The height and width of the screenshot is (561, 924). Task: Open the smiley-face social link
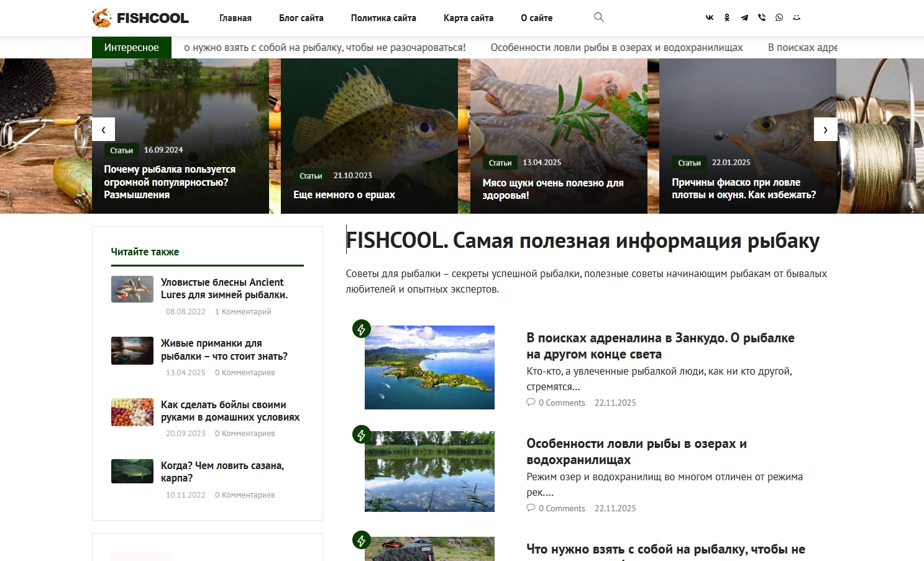797,18
